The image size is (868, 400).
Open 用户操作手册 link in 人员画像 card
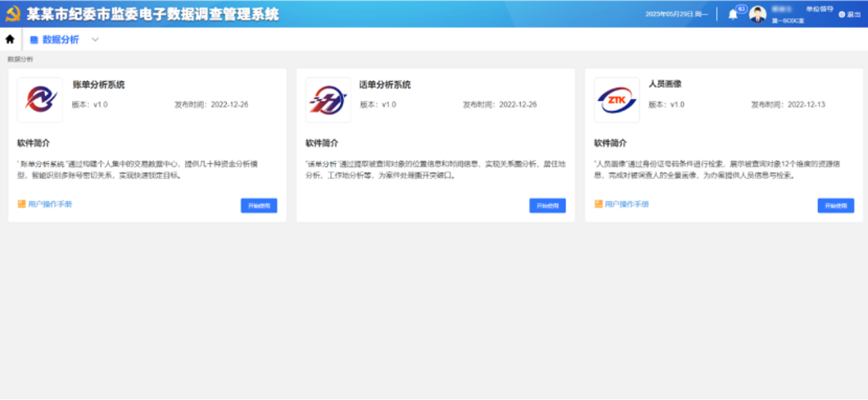tap(626, 204)
